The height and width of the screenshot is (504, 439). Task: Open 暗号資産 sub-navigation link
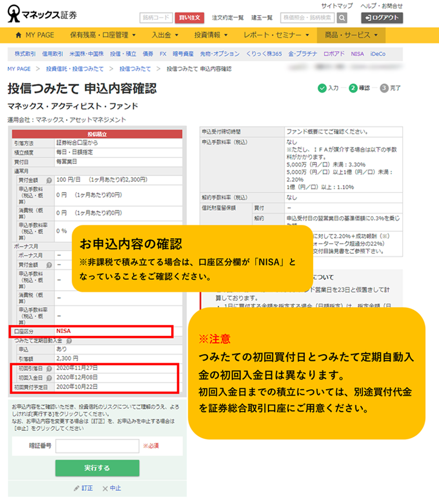click(x=183, y=54)
